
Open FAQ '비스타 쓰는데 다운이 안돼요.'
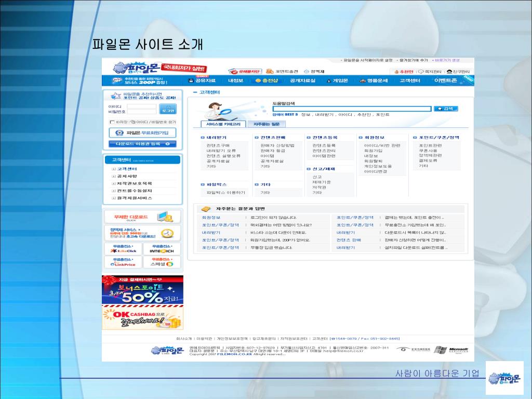tap(278, 232)
